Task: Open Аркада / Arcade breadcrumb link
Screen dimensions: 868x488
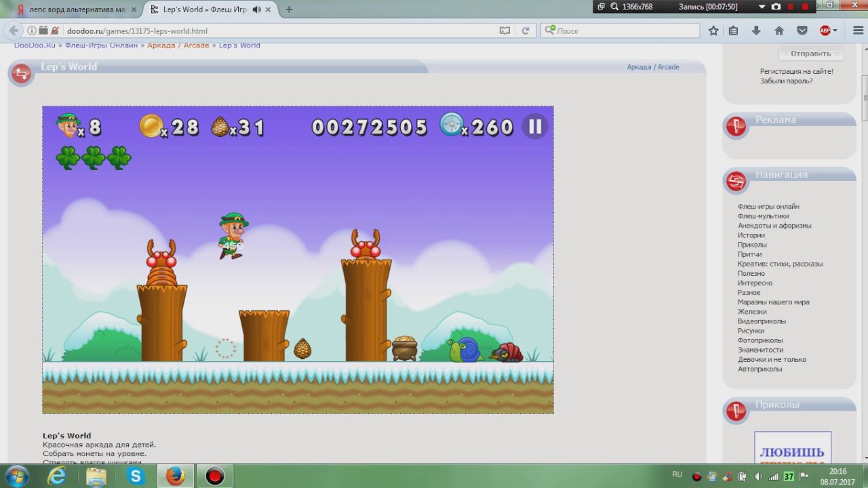Action: click(x=178, y=45)
